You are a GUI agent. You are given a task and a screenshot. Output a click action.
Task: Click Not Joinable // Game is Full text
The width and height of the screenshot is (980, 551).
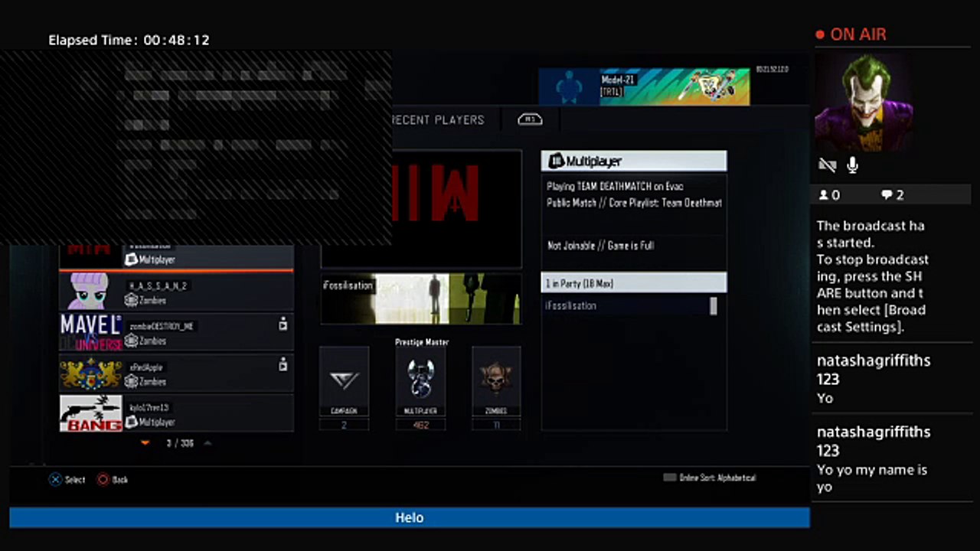(600, 246)
